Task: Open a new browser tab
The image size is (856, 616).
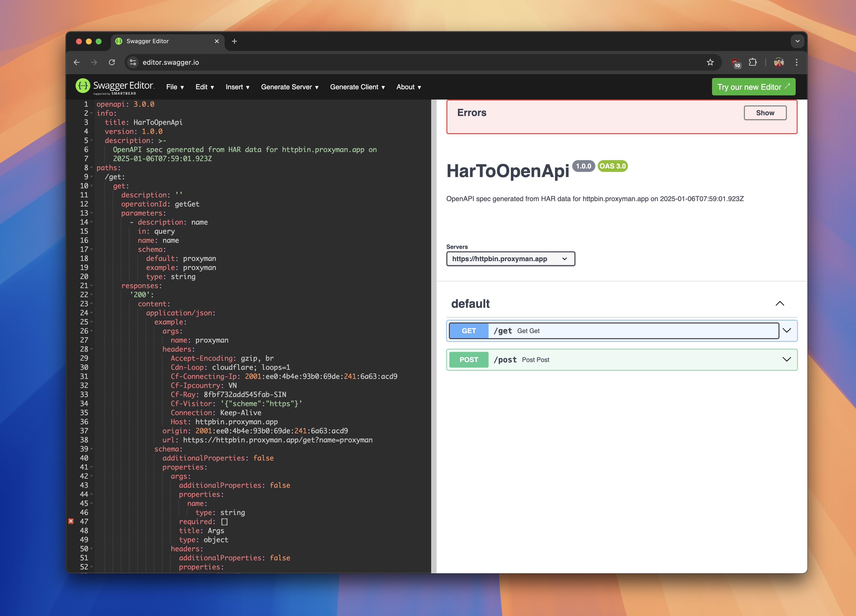Action: click(x=234, y=41)
